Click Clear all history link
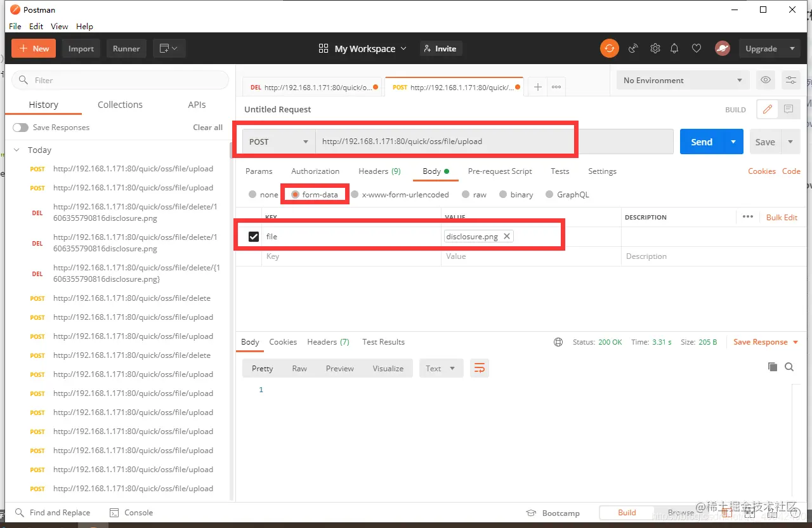The width and height of the screenshot is (812, 528). (x=208, y=128)
